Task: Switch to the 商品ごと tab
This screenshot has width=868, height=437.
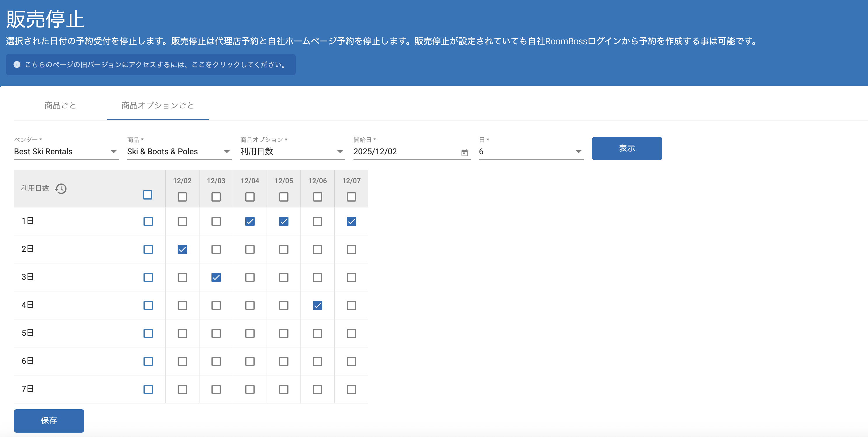Action: click(60, 106)
